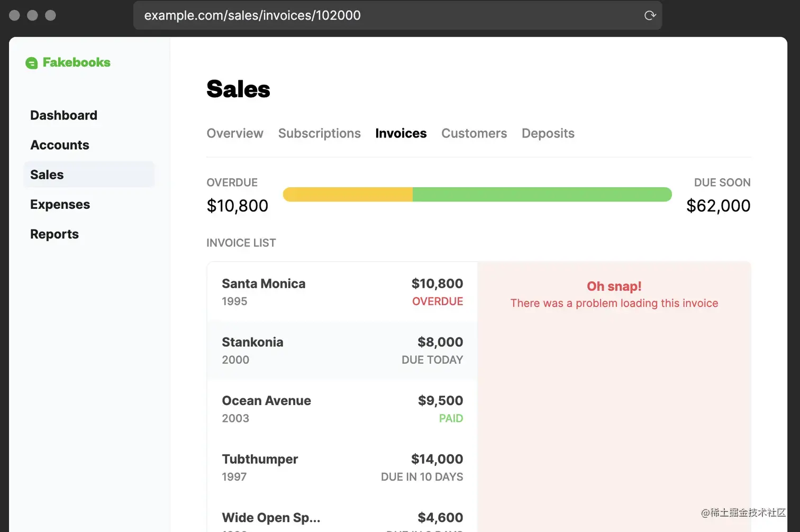
Task: Click the problem loading invoice message
Action: [614, 304]
